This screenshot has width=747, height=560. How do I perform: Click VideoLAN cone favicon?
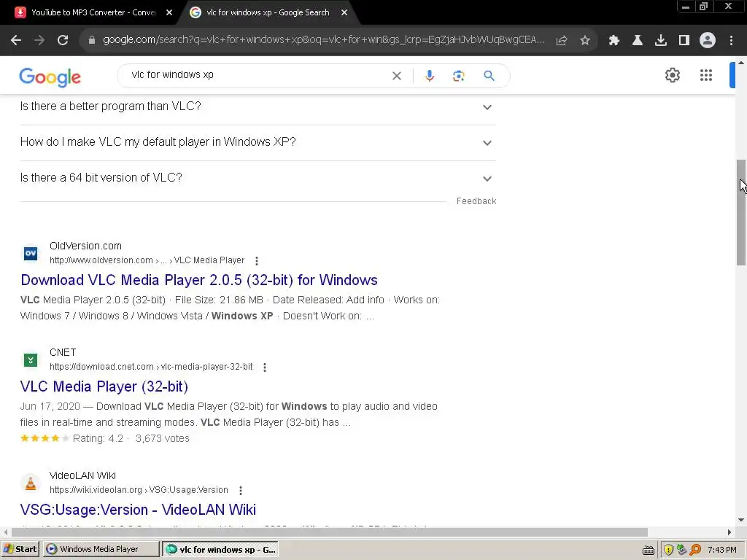(31, 483)
